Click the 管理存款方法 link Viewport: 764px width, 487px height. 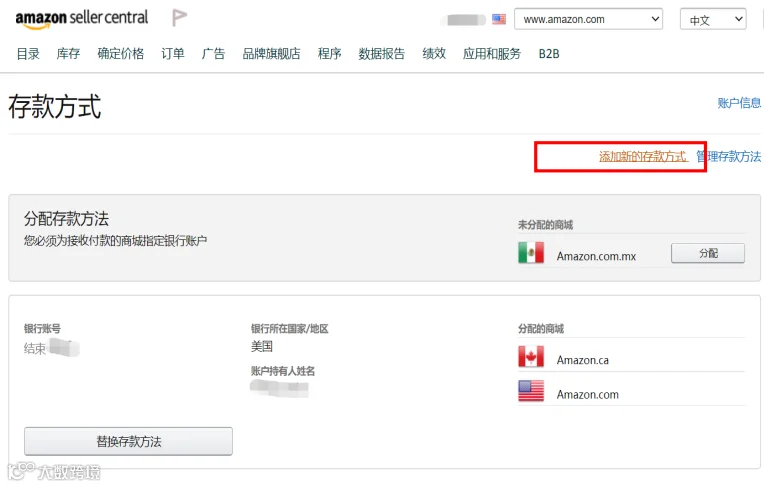coord(728,156)
